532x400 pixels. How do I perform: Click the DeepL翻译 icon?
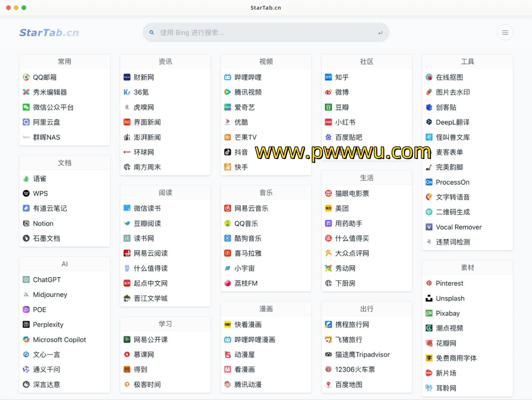429,122
